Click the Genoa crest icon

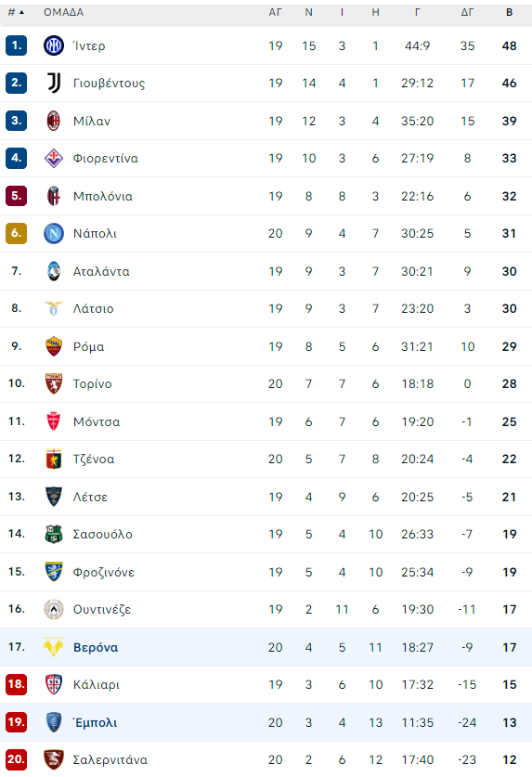click(54, 459)
